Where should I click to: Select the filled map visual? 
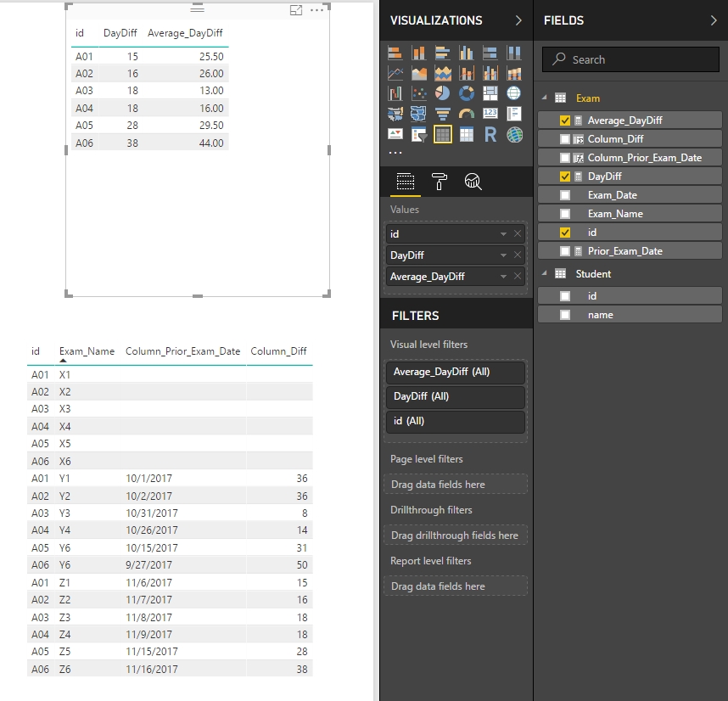(395, 114)
